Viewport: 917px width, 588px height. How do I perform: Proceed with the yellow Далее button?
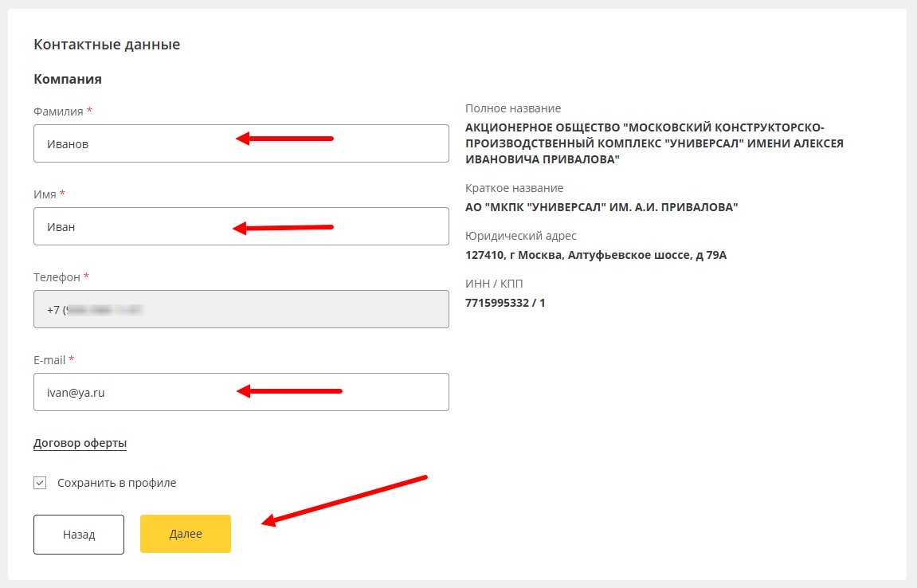[x=186, y=534]
